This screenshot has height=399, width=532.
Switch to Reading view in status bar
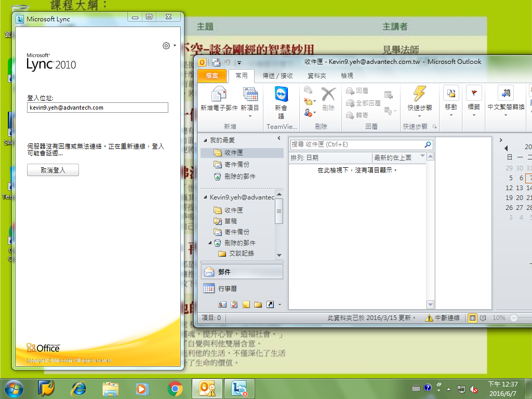point(483,318)
